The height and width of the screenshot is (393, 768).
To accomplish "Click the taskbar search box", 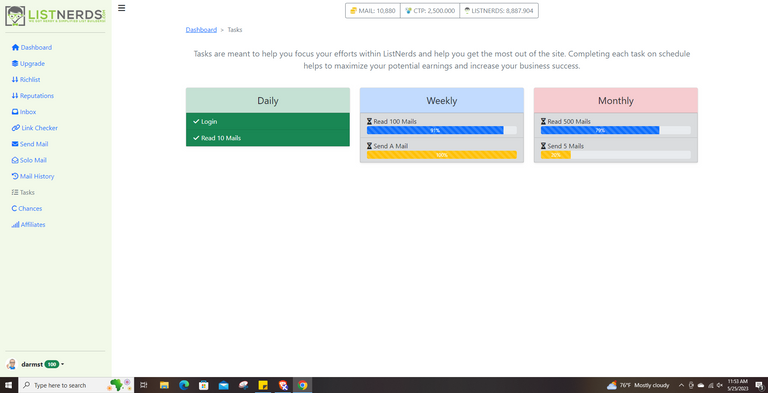I will coord(76,385).
